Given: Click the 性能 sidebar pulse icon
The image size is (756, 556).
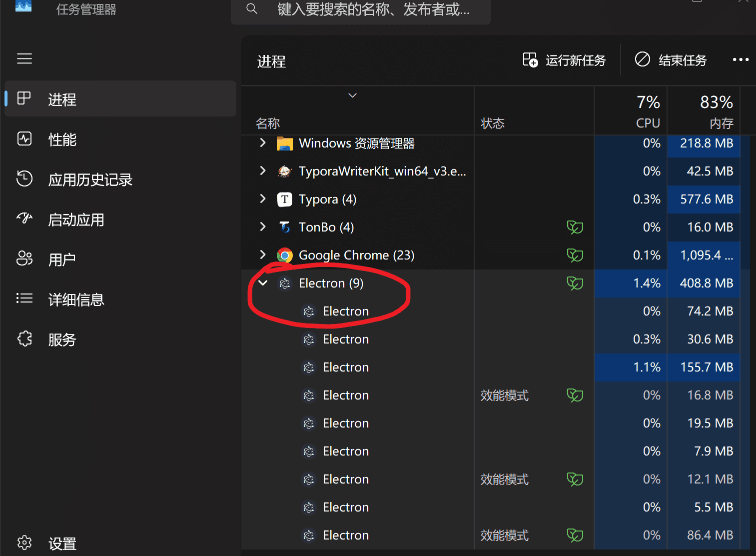Looking at the screenshot, I should point(24,138).
